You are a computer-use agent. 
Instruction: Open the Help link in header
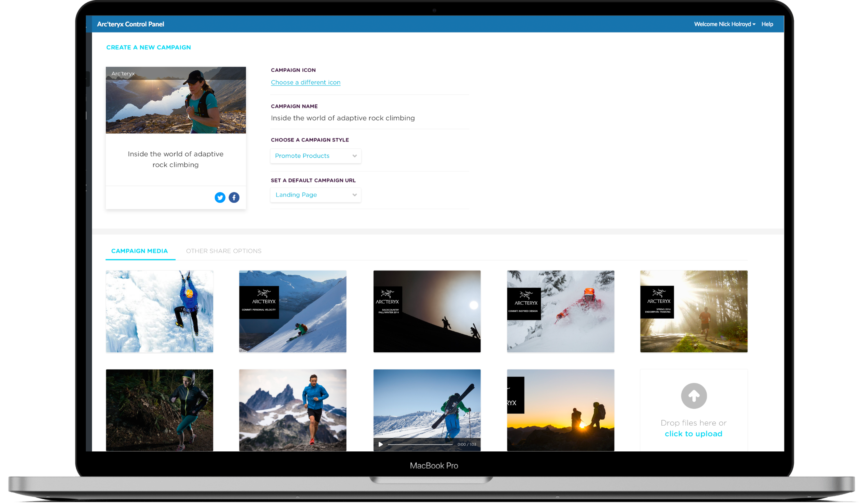[767, 24]
